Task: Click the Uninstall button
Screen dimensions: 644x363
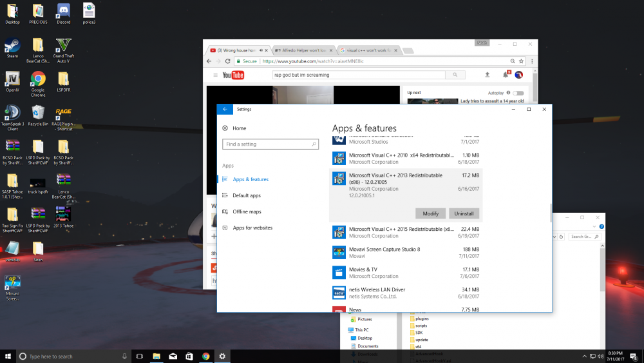Action: [x=464, y=213]
